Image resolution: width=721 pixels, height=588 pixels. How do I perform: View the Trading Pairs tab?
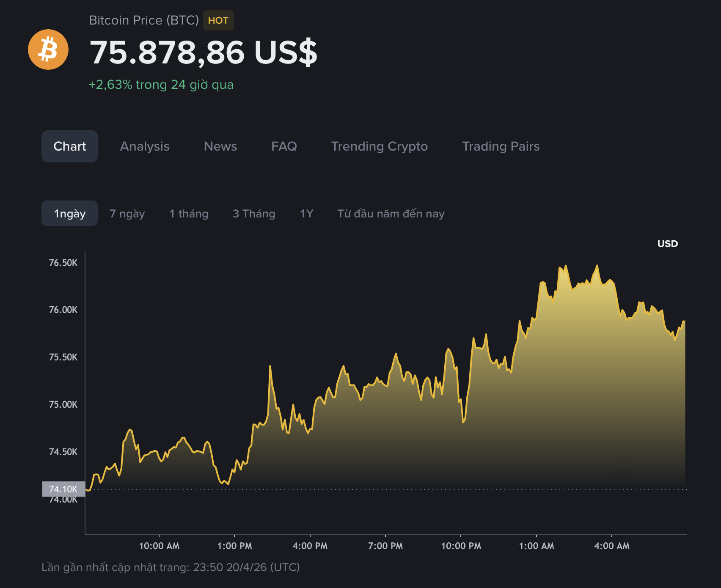(x=501, y=146)
